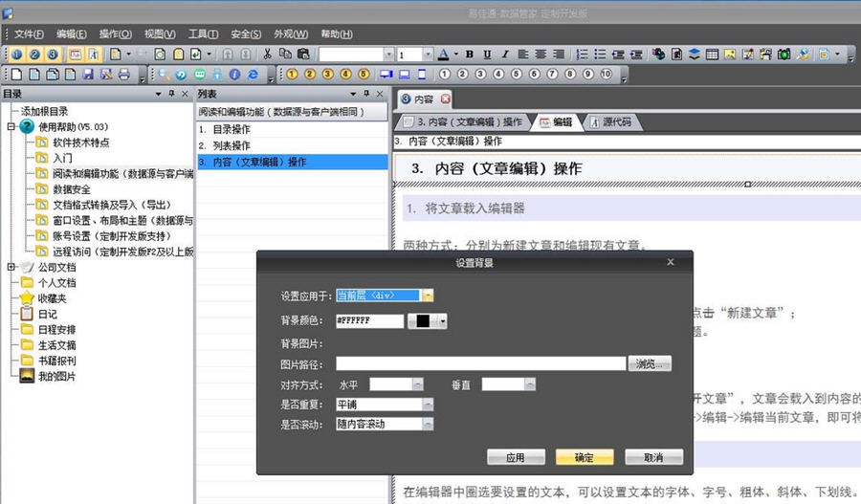861x504 pixels.
Task: Align text right
Action: (x=559, y=54)
